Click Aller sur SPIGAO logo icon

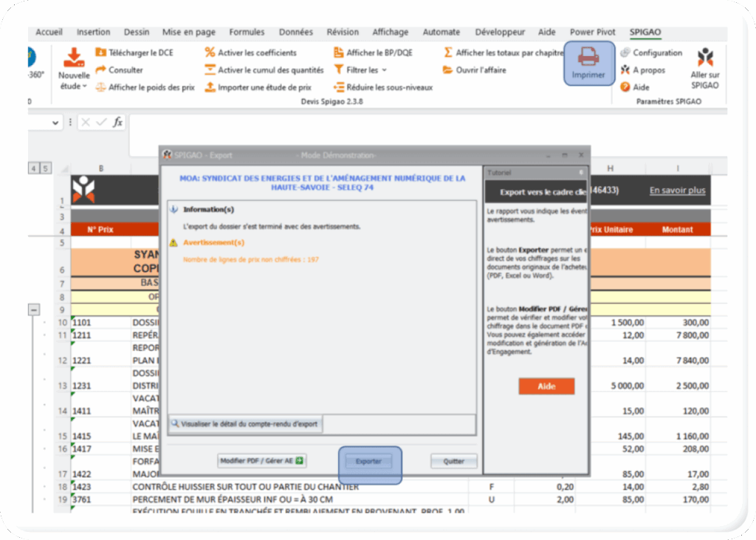[705, 58]
